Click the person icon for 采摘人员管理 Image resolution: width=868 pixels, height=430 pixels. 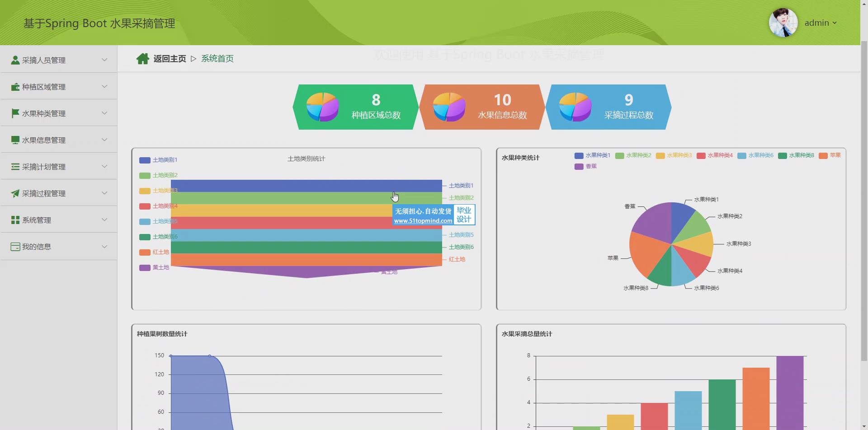(15, 60)
